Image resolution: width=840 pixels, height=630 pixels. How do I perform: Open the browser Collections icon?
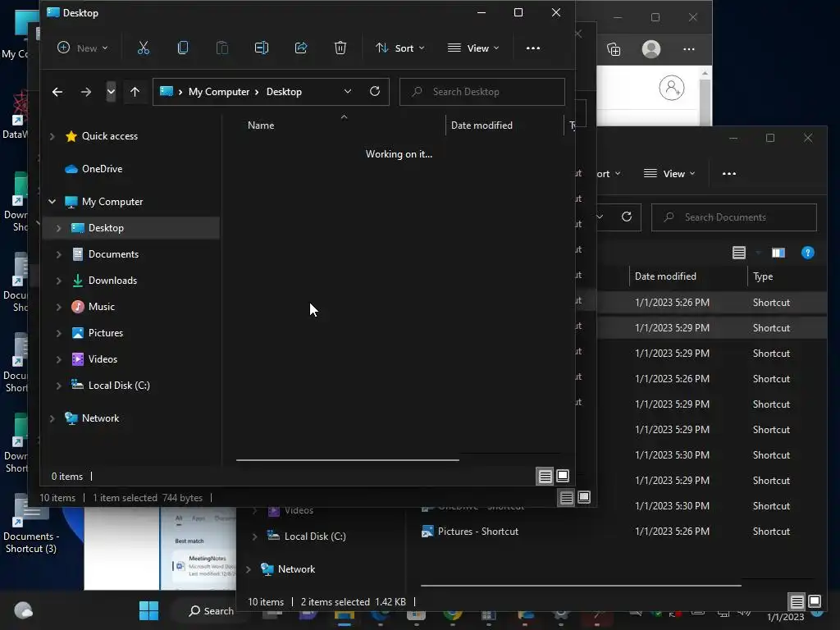[x=614, y=49]
